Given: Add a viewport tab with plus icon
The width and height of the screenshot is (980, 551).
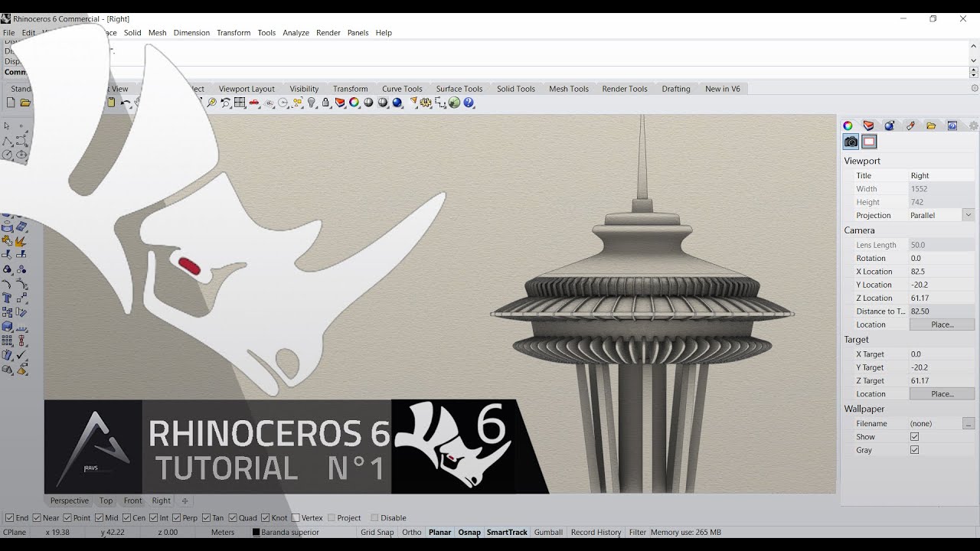Looking at the screenshot, I should coord(185,500).
